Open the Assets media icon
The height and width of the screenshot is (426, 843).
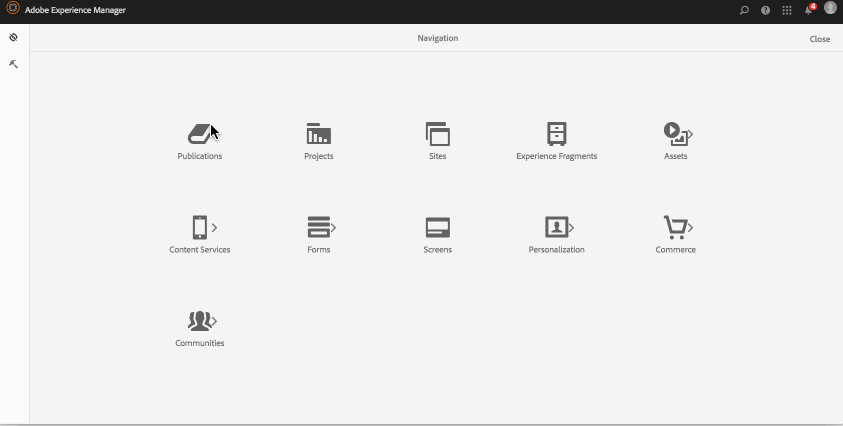pyautogui.click(x=675, y=134)
